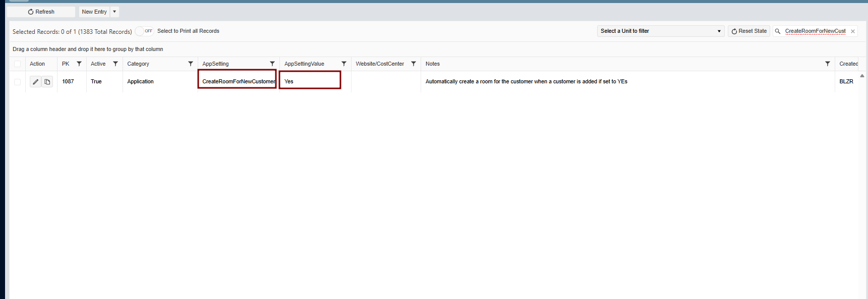Click the Selected Records count text
This screenshot has width=868, height=299.
point(72,31)
